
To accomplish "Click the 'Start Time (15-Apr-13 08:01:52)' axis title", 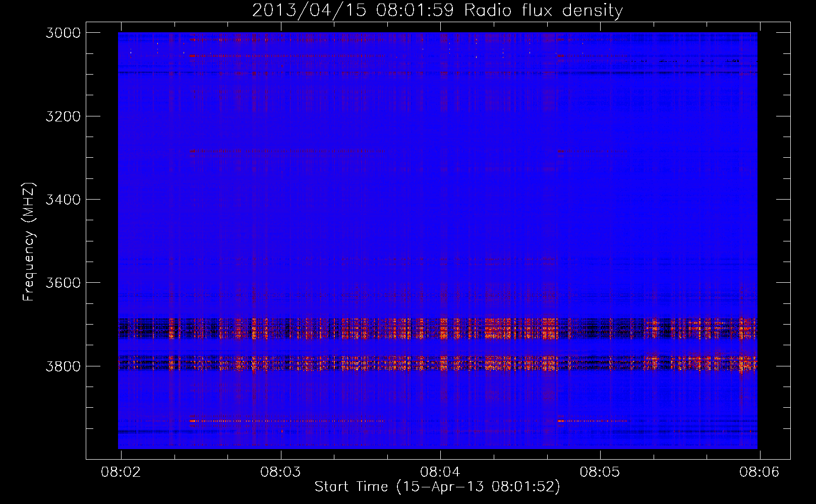I will point(437,487).
